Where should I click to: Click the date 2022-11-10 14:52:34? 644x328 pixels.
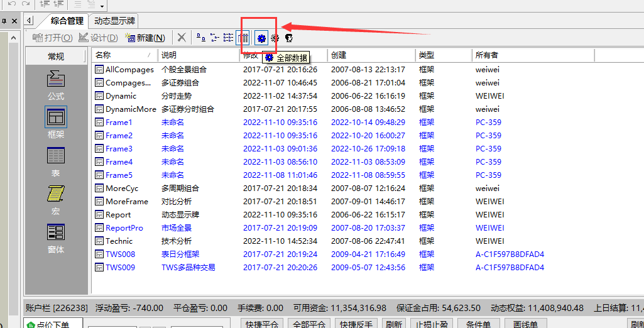click(x=280, y=241)
